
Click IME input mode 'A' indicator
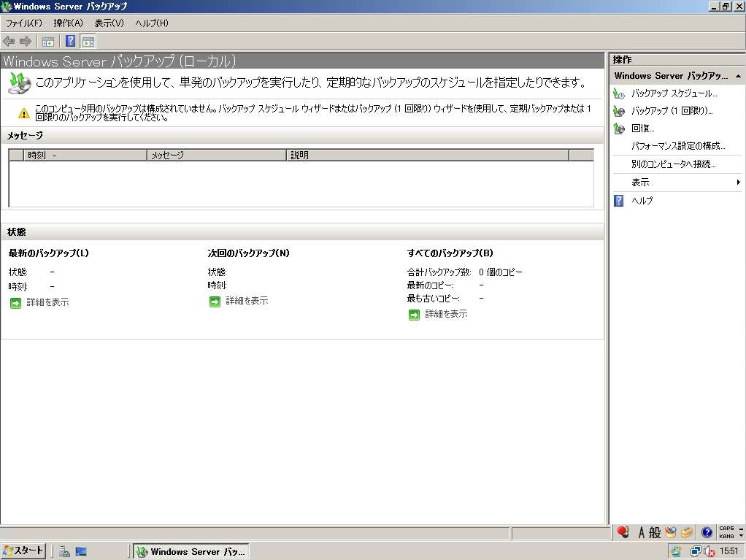[x=642, y=532]
